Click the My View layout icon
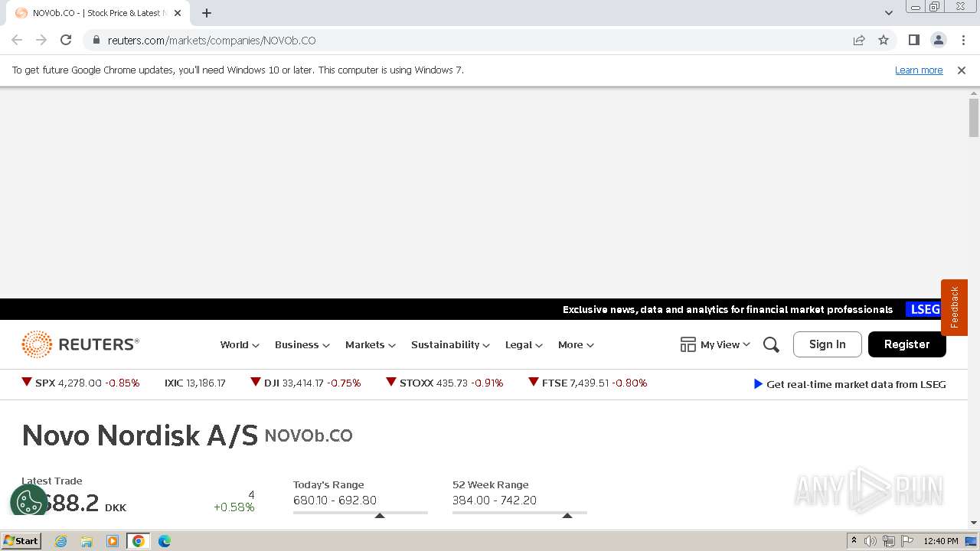Image resolution: width=980 pixels, height=551 pixels. 688,344
